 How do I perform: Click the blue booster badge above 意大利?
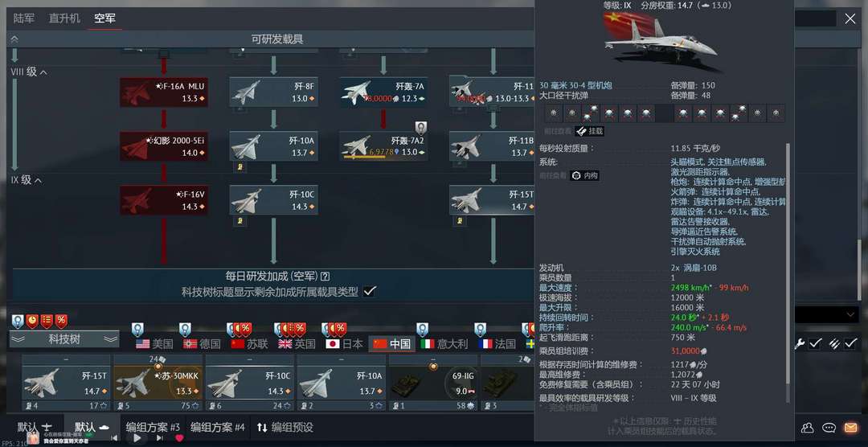pyautogui.click(x=423, y=330)
